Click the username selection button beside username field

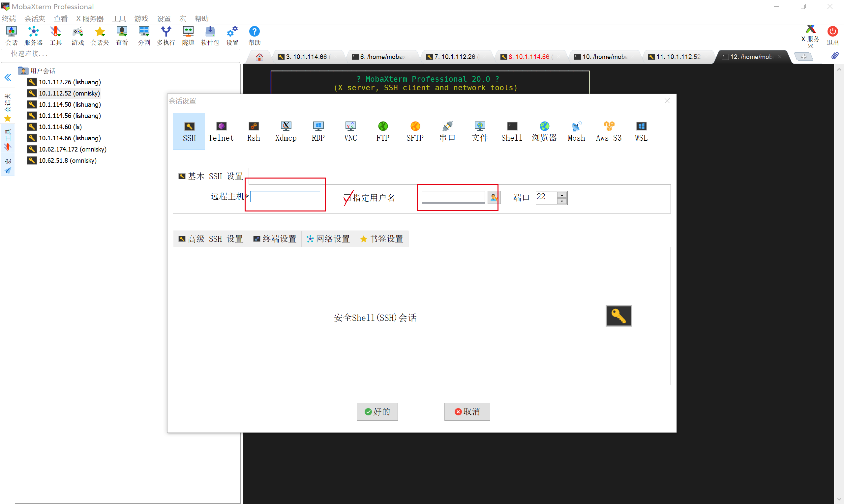[494, 197]
